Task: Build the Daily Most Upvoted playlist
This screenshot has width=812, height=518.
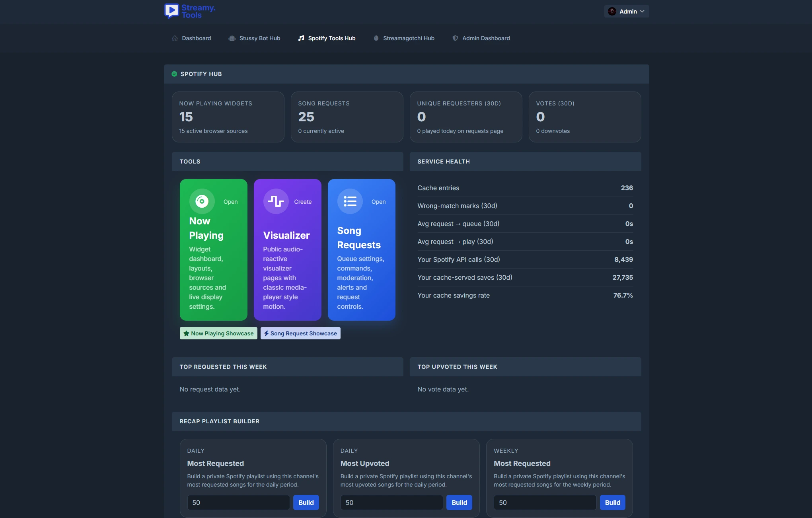Action: coord(460,502)
